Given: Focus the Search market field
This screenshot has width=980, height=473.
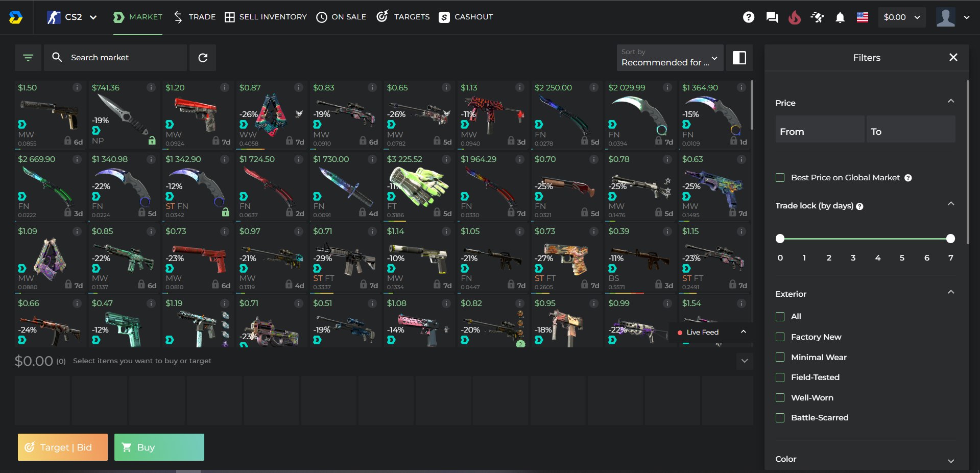Looking at the screenshot, I should pos(115,58).
